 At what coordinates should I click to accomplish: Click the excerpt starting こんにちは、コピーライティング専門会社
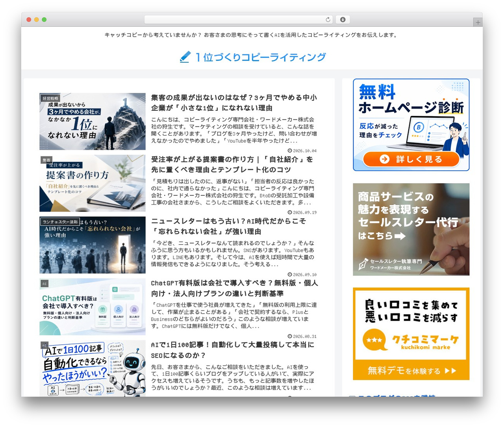234,130
